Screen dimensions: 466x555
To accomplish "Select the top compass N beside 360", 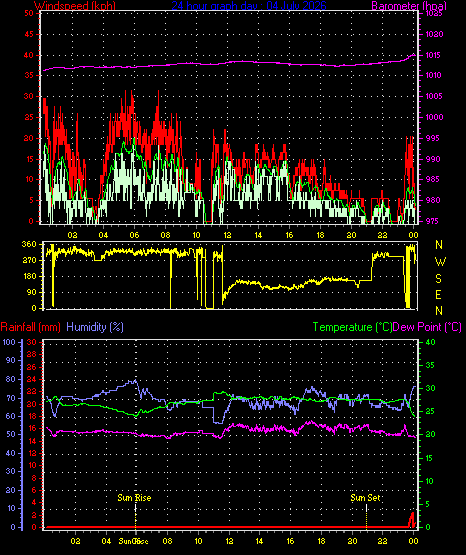I will pos(439,245).
